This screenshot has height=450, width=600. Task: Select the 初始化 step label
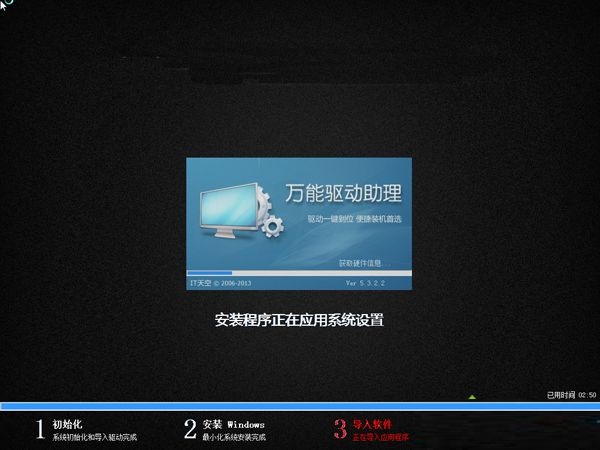[66, 424]
